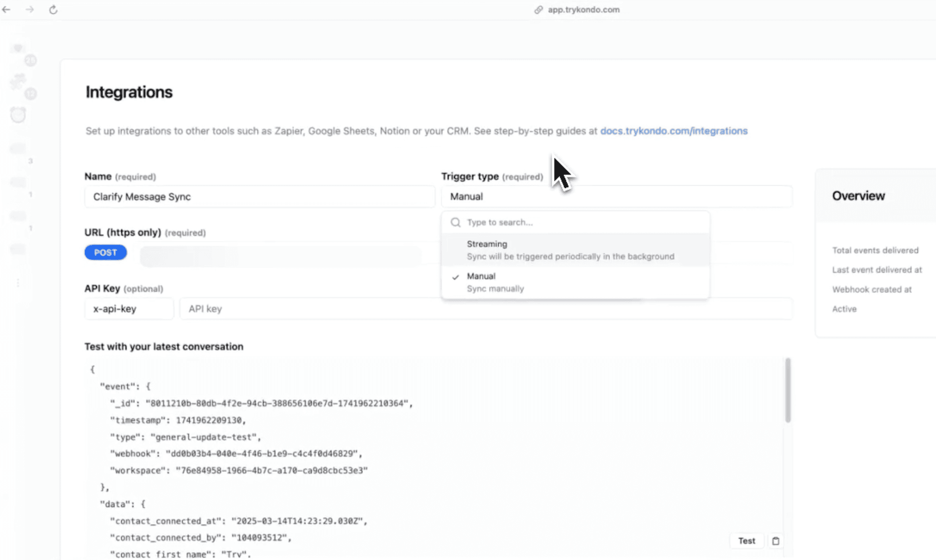
Task: Open docs.trykondo.com/integrations link
Action: pyautogui.click(x=674, y=131)
